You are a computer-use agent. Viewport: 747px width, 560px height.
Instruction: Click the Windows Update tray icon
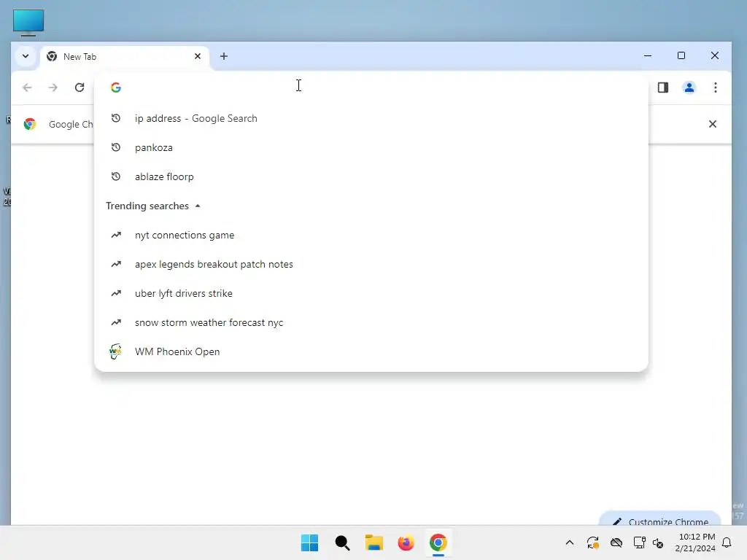(x=592, y=542)
